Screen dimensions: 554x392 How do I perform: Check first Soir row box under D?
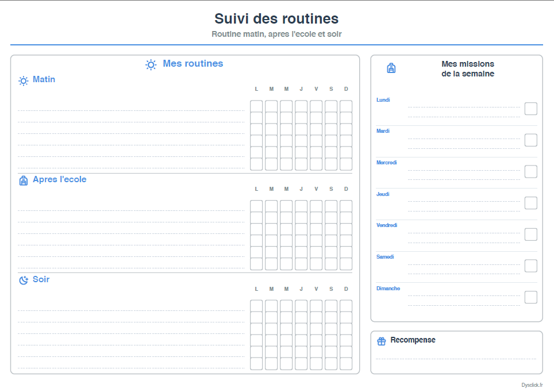pyautogui.click(x=346, y=306)
